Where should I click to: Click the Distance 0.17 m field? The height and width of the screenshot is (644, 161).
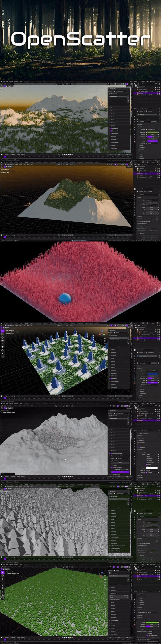120,463
